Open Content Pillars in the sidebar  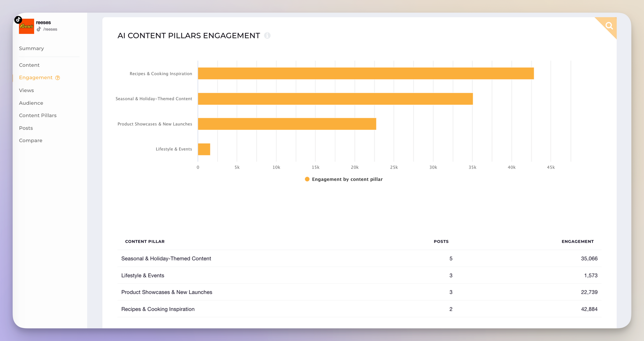tap(38, 115)
